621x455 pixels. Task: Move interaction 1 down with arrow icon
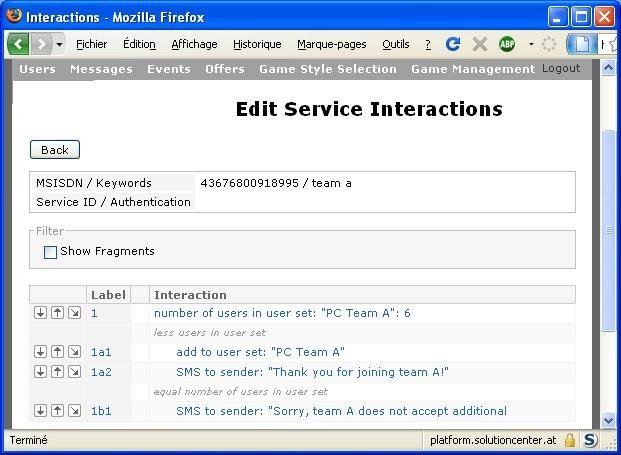40,313
